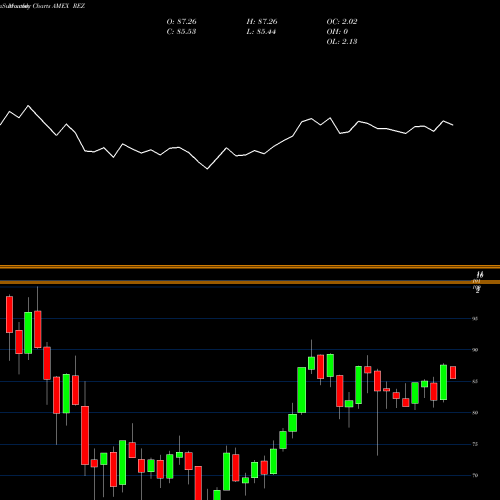Click the 'OL: 2.13' value

[x=342, y=42]
